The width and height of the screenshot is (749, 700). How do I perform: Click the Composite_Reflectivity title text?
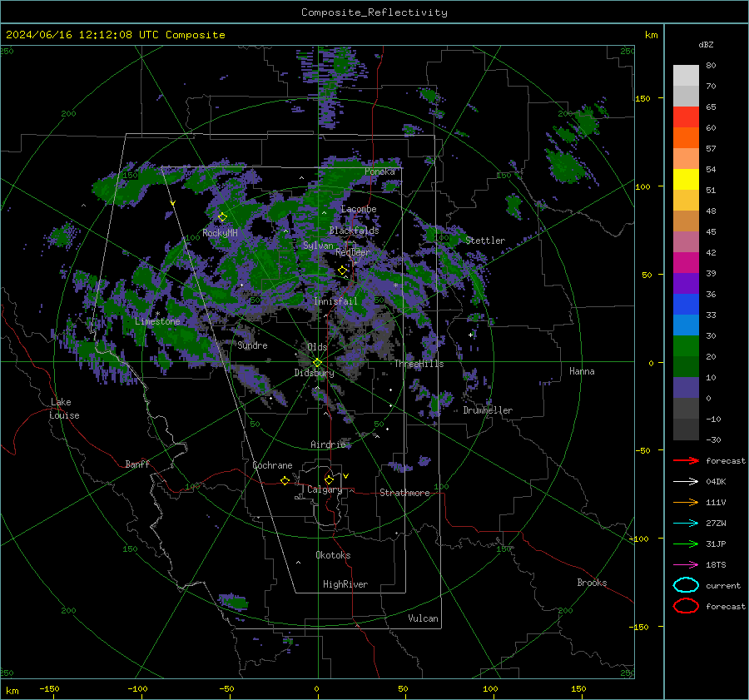(374, 12)
